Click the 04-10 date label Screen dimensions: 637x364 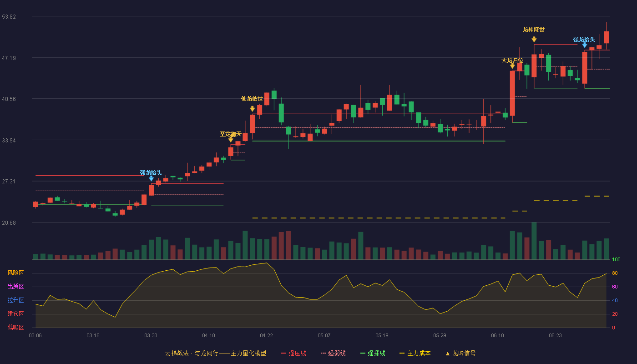[208, 335]
